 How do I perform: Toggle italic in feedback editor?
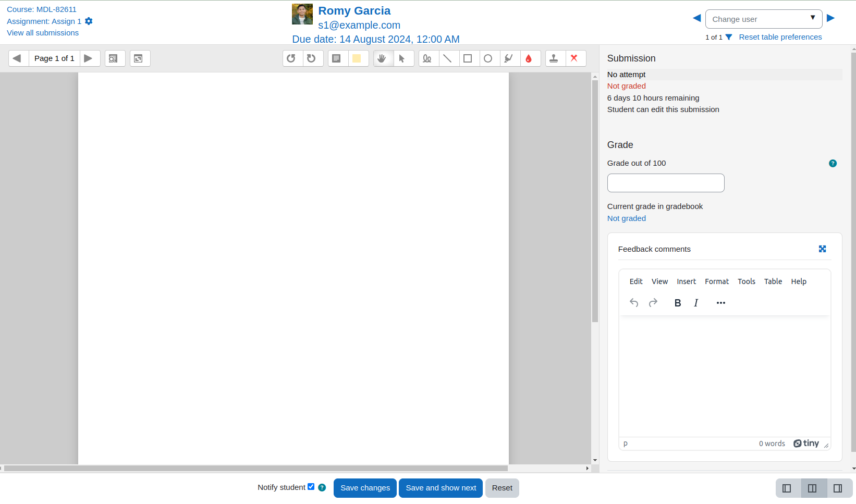pyautogui.click(x=696, y=303)
